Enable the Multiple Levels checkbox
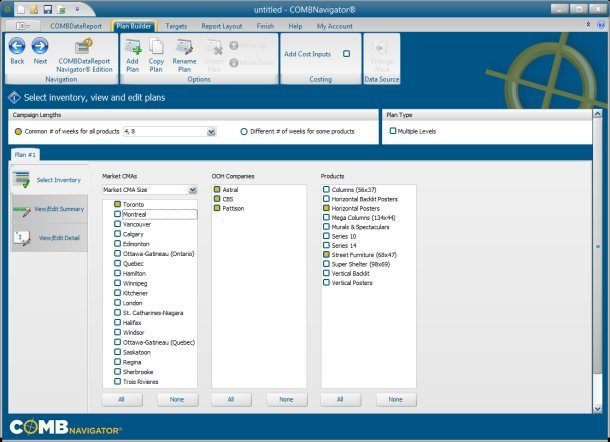The image size is (610, 442). [x=393, y=131]
